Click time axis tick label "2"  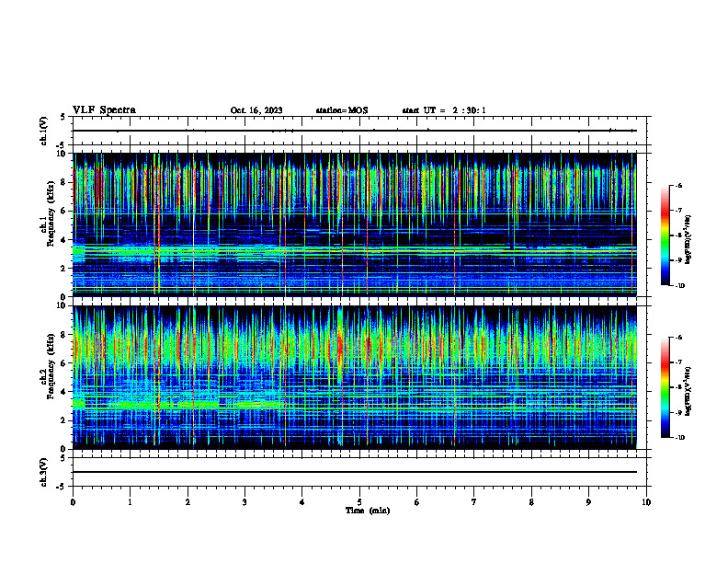click(x=188, y=502)
